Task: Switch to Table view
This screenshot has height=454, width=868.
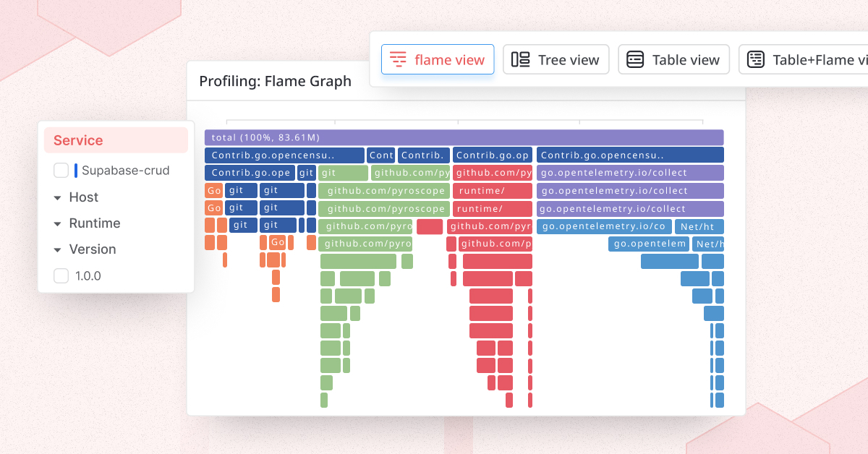Action: click(673, 59)
